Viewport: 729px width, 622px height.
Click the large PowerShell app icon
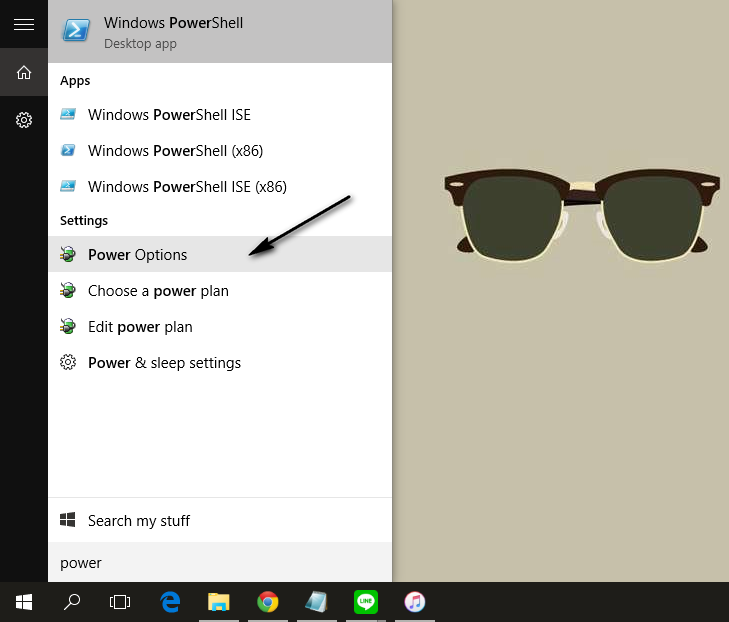(76, 30)
